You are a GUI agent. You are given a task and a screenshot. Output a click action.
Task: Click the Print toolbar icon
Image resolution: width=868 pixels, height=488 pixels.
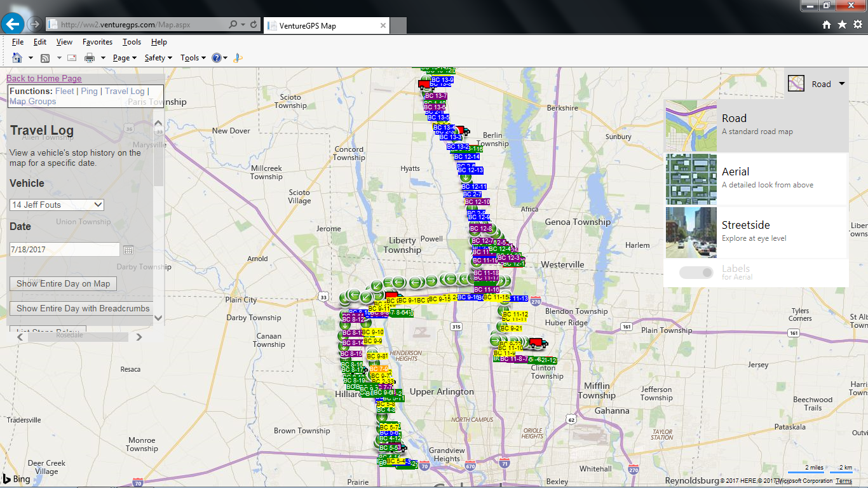[x=90, y=58]
